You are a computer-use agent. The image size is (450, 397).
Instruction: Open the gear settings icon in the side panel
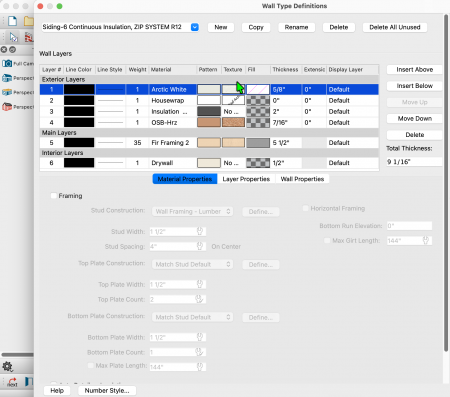7,367
